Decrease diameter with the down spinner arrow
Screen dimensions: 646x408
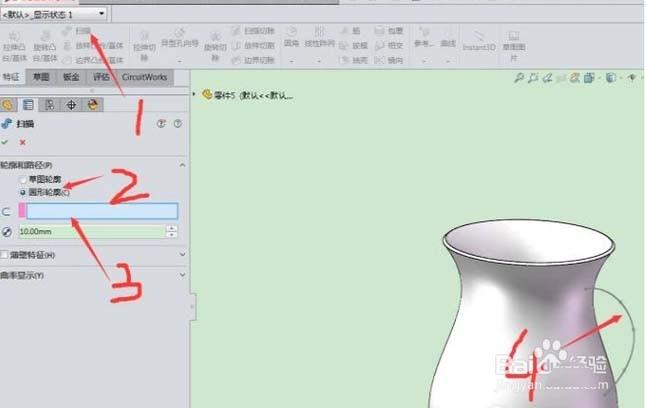click(172, 235)
